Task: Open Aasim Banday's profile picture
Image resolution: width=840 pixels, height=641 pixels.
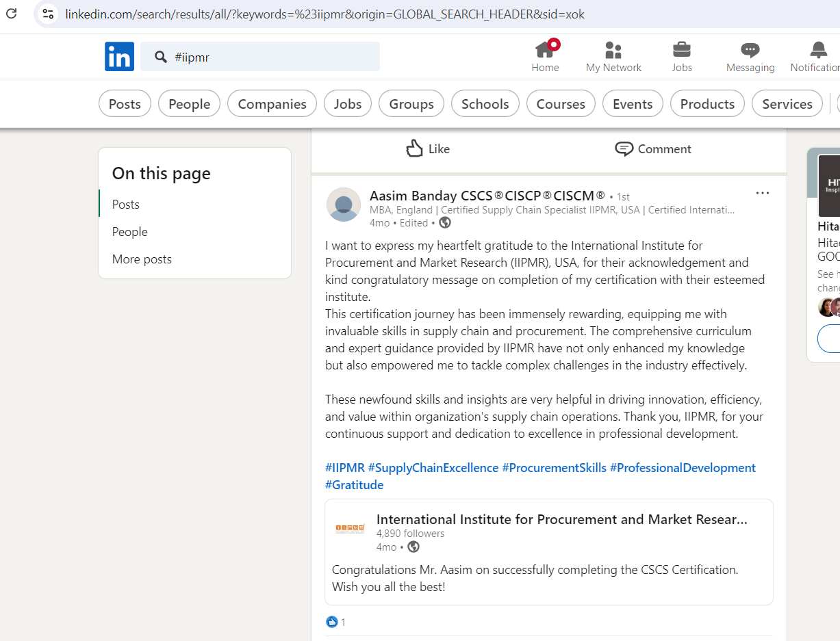Action: point(344,205)
